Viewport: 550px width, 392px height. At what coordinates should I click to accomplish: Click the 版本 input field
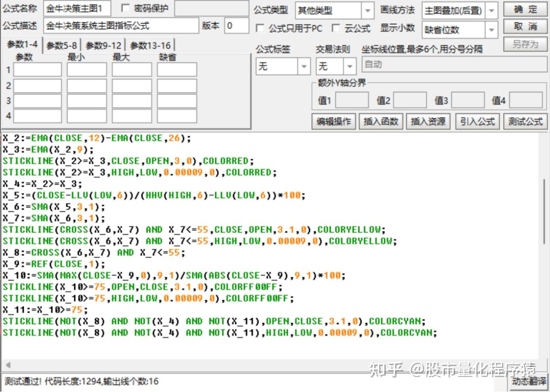237,26
